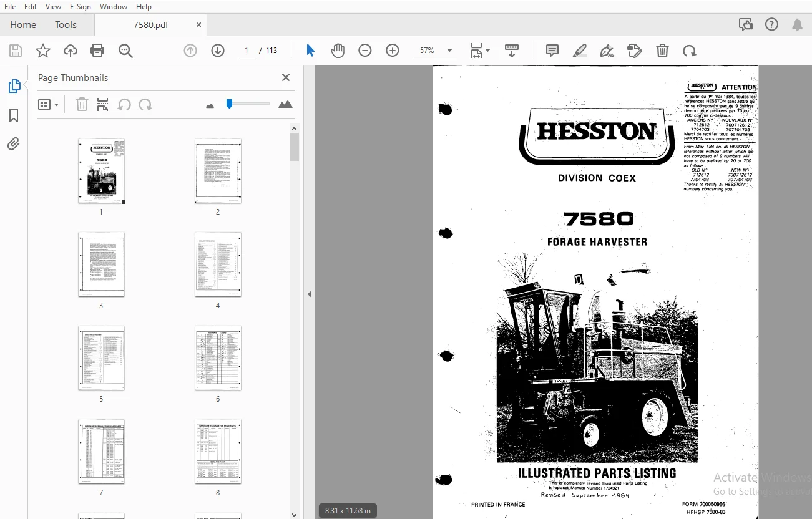Open the File menu

pyautogui.click(x=10, y=7)
